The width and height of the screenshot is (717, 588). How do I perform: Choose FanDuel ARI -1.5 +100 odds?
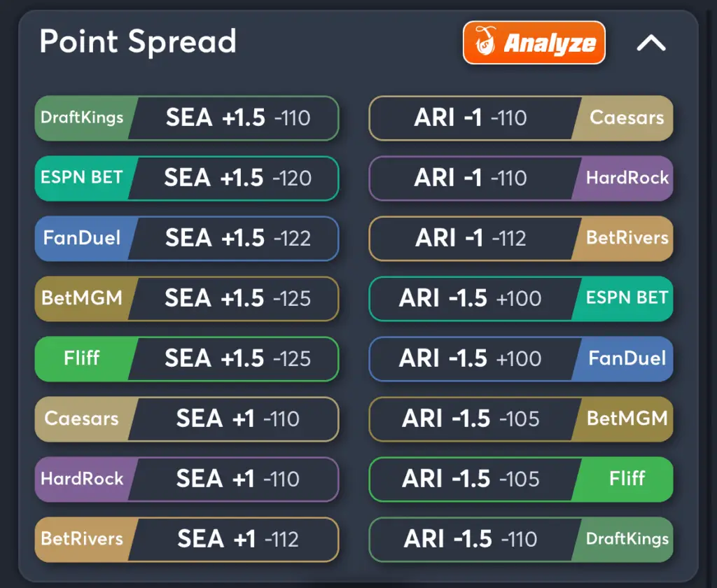tap(521, 359)
